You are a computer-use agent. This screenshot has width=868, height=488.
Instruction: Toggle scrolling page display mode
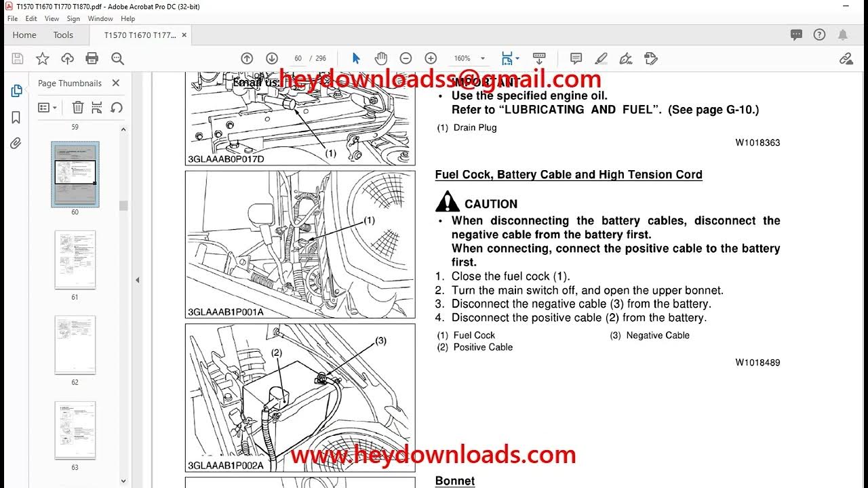click(539, 58)
